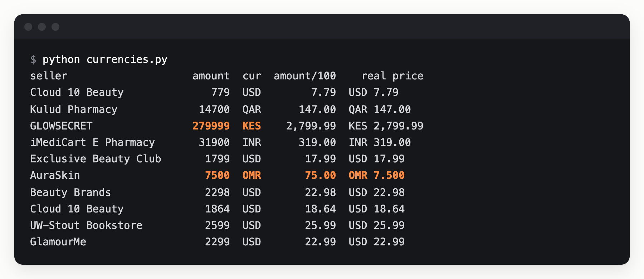Click the amount '2599'
The height and width of the screenshot is (279, 644).
[x=217, y=225]
